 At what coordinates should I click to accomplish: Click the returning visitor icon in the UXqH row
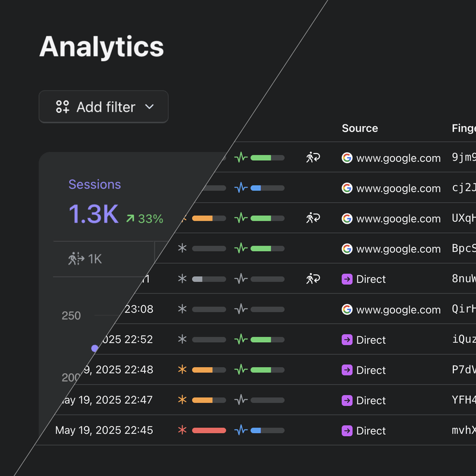(313, 218)
